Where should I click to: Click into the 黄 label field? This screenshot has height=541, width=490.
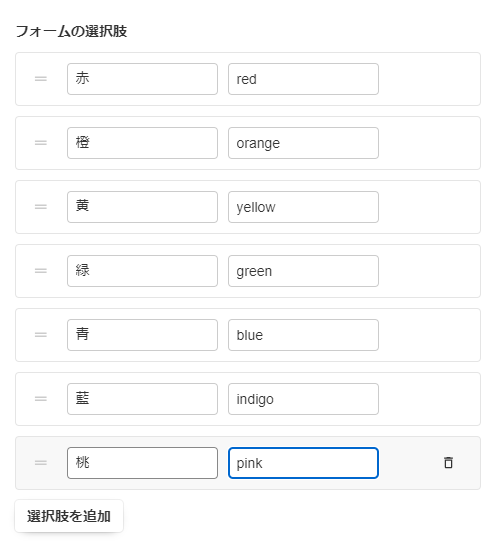(143, 207)
